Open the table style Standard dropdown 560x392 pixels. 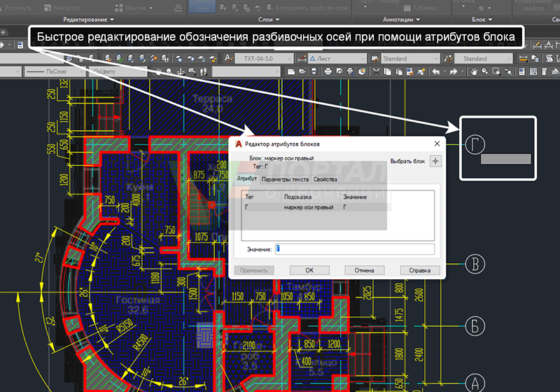(x=410, y=59)
